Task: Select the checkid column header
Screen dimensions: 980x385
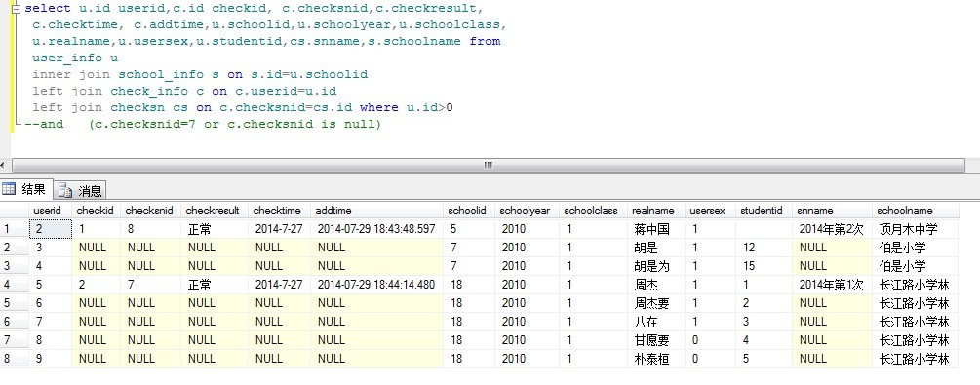Action: pos(97,211)
